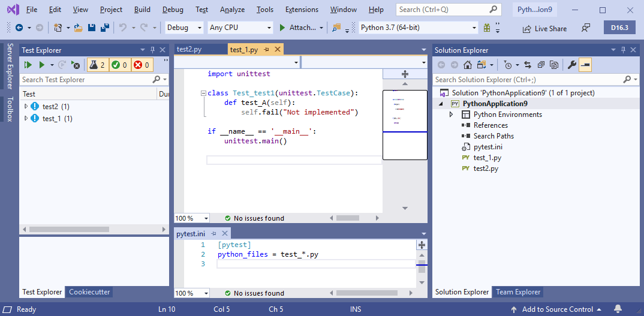Screen dimensions: 644x316
Task: Open the Send Feedback icon
Action: click(x=586, y=28)
